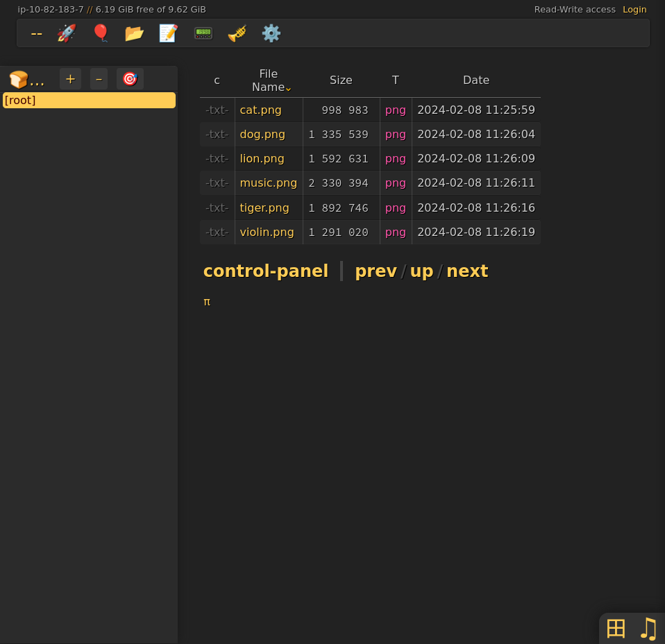Screen dimensions: 665x644
Task: Open dog.png file link
Action: (x=262, y=135)
